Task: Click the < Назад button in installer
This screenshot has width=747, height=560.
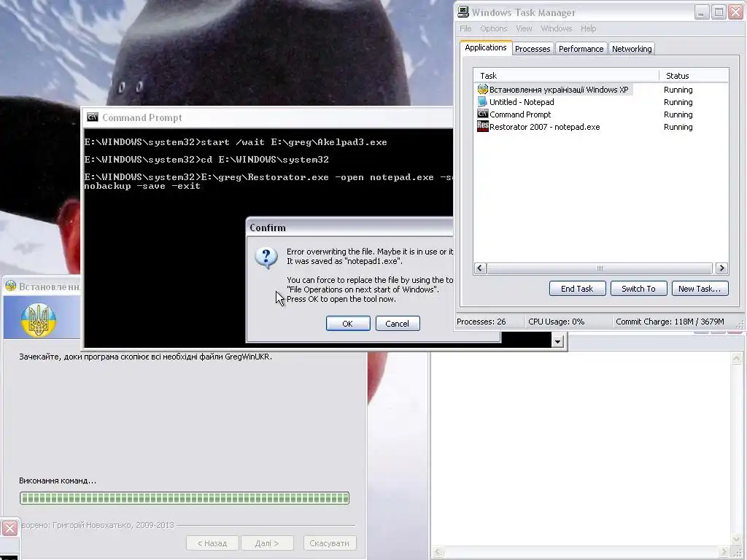Action: [212, 542]
